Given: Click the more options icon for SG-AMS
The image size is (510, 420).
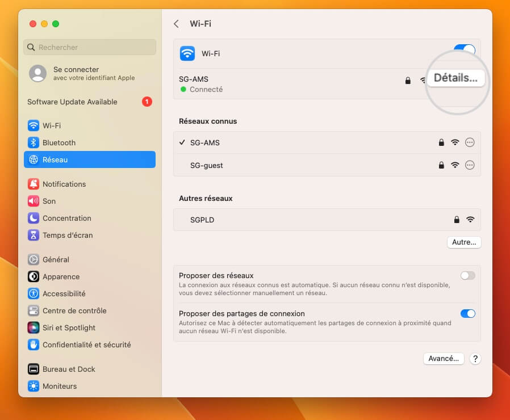Looking at the screenshot, I should point(469,142).
